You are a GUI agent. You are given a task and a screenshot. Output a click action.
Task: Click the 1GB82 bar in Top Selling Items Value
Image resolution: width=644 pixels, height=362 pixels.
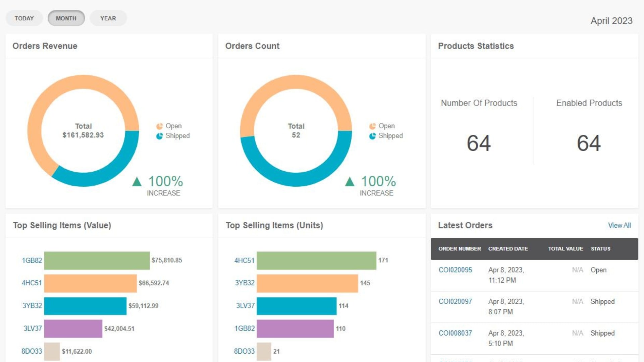(97, 260)
